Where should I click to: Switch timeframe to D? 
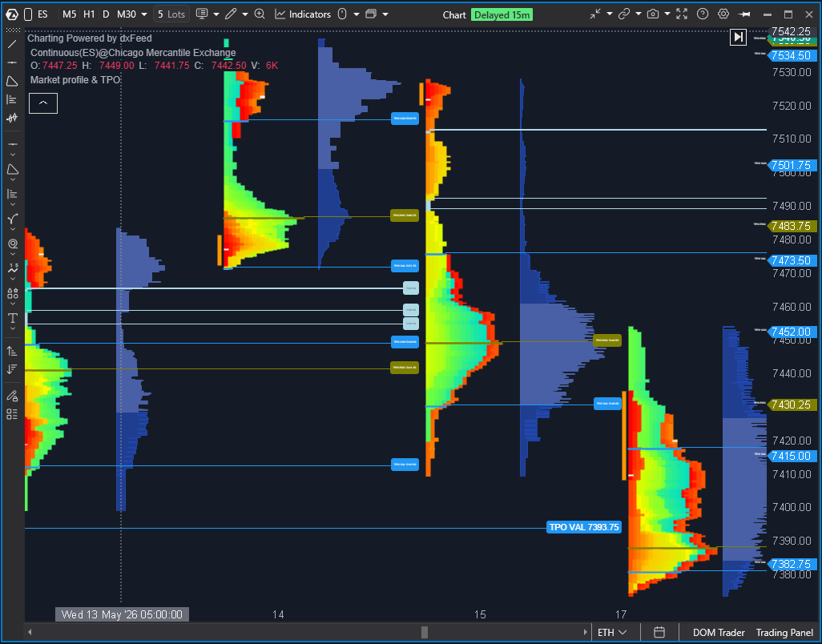click(x=106, y=14)
